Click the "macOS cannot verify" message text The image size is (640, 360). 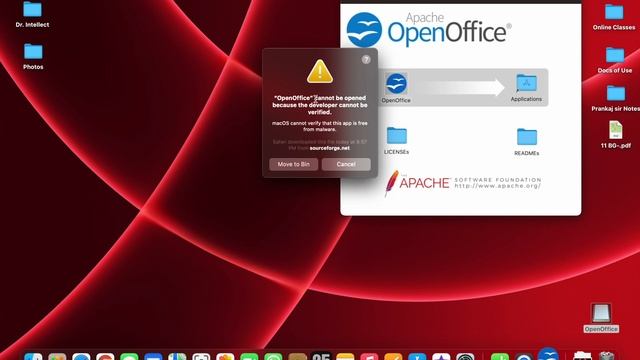point(320,126)
